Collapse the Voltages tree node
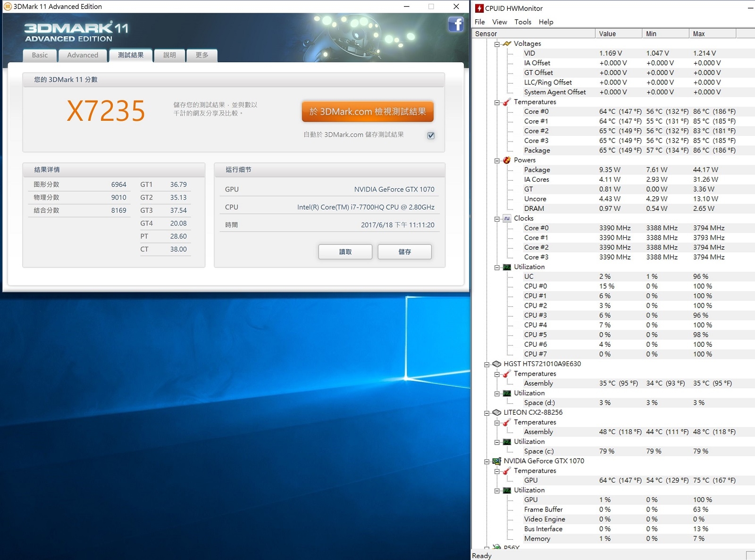 point(497,44)
